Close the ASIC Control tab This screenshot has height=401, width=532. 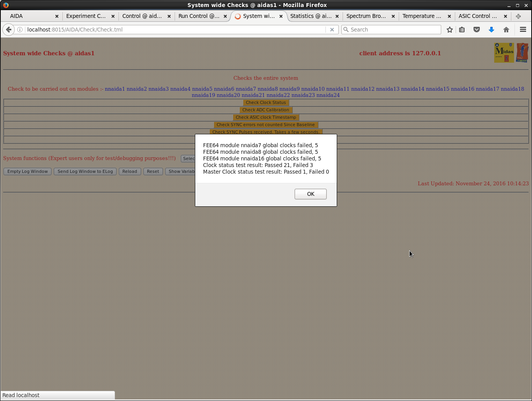point(505,16)
